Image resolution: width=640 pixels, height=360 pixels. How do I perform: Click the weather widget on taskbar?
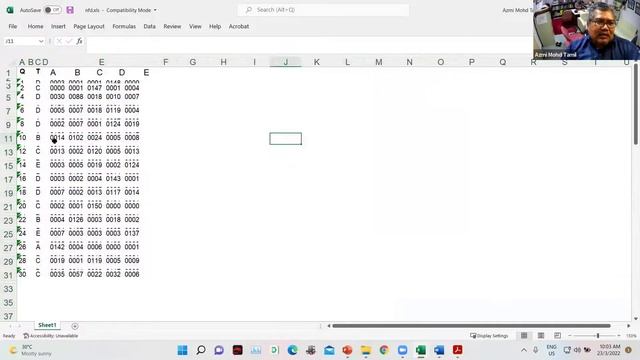click(x=31, y=350)
